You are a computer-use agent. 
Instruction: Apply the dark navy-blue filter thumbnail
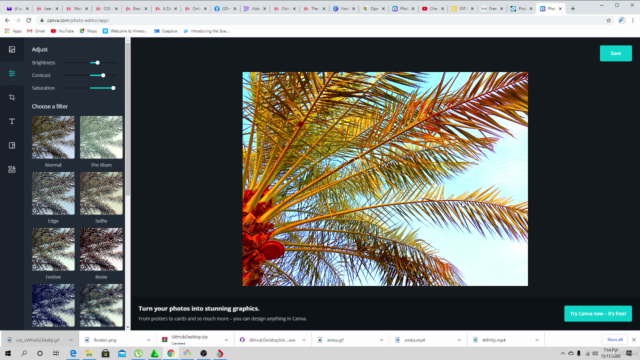coord(53,306)
